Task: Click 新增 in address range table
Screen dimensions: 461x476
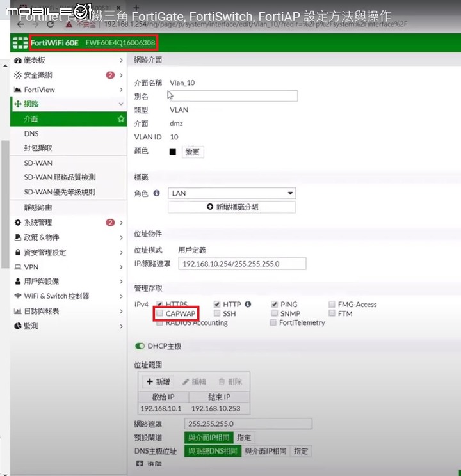Action: pyautogui.click(x=158, y=381)
